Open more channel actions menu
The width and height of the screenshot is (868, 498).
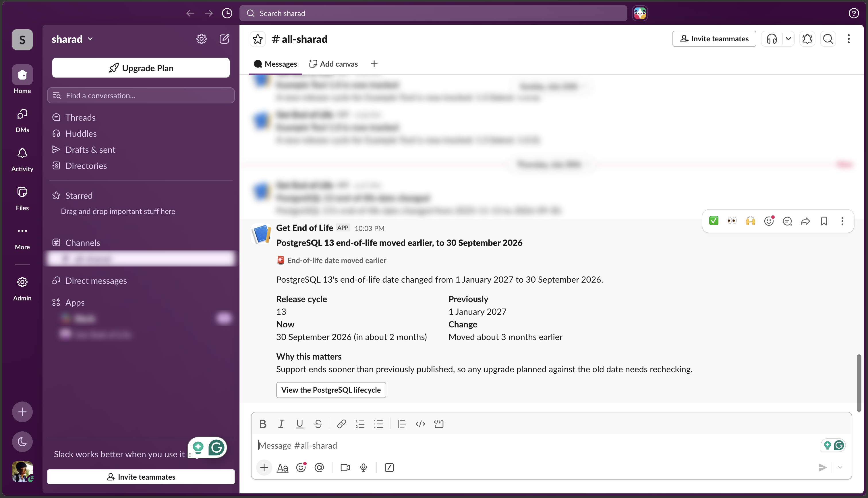point(848,39)
